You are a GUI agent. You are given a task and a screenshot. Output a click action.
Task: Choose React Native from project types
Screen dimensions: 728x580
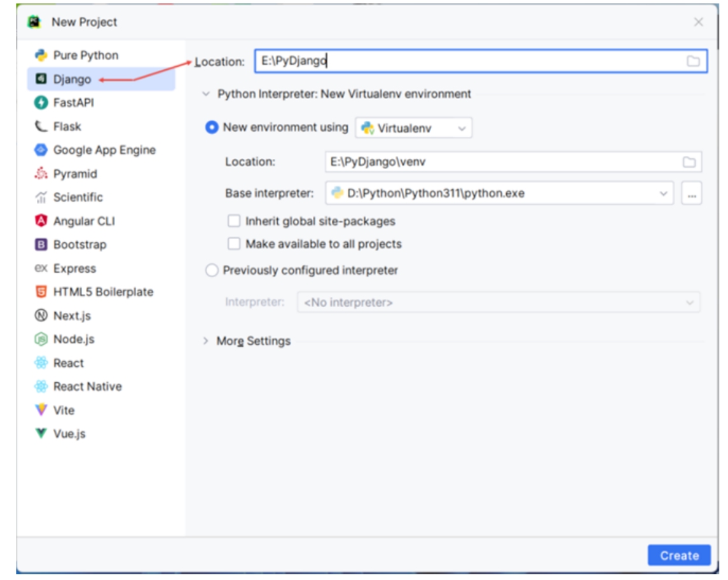(87, 387)
